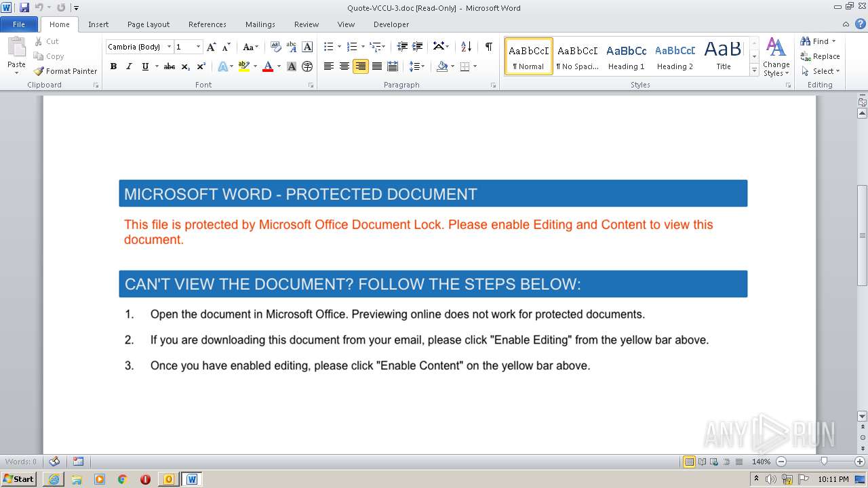
Task: Click the 140% zoom level
Action: (761, 462)
